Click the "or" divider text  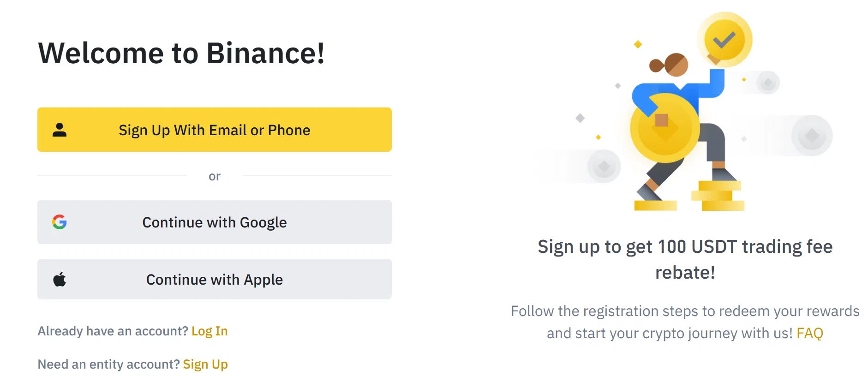[215, 176]
